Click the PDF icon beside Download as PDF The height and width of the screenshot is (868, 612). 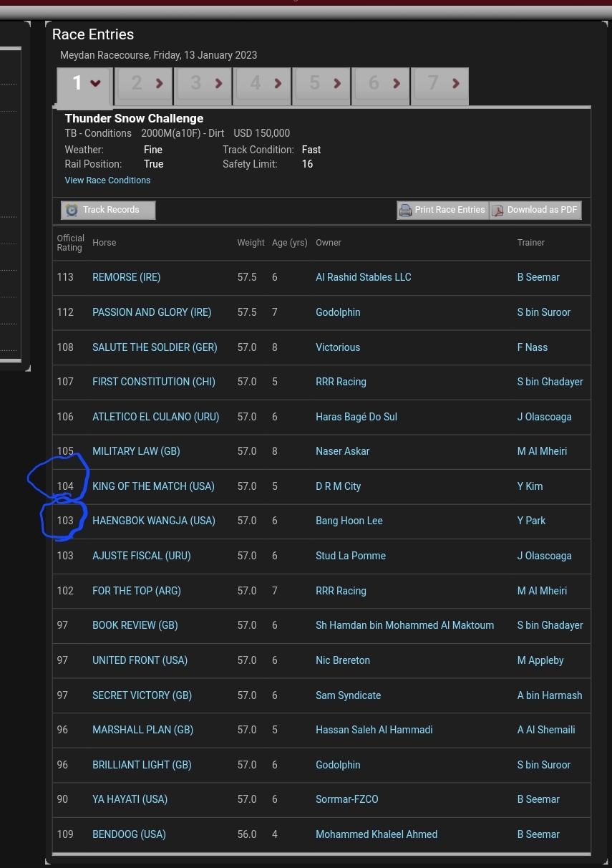(x=497, y=210)
